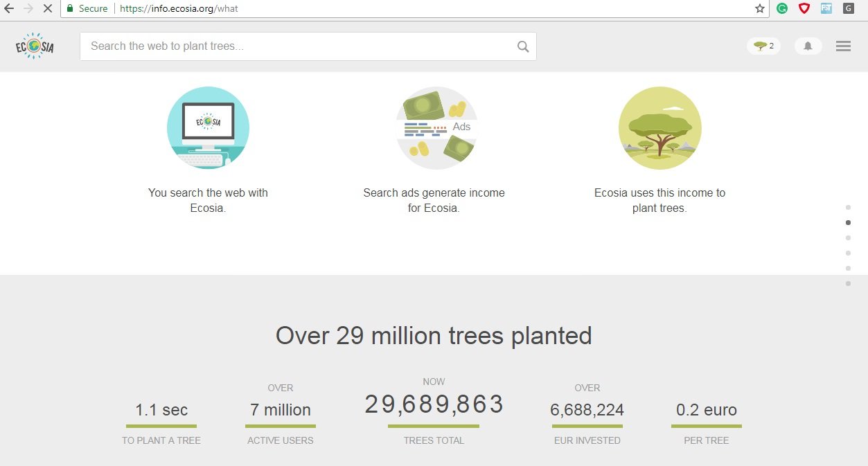
Task: Click 'TREES TOTAL' label
Action: tap(434, 440)
